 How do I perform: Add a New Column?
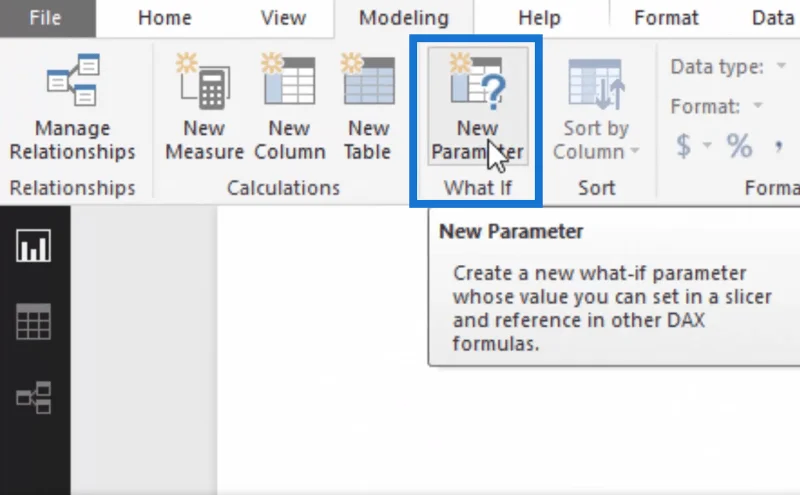point(289,108)
